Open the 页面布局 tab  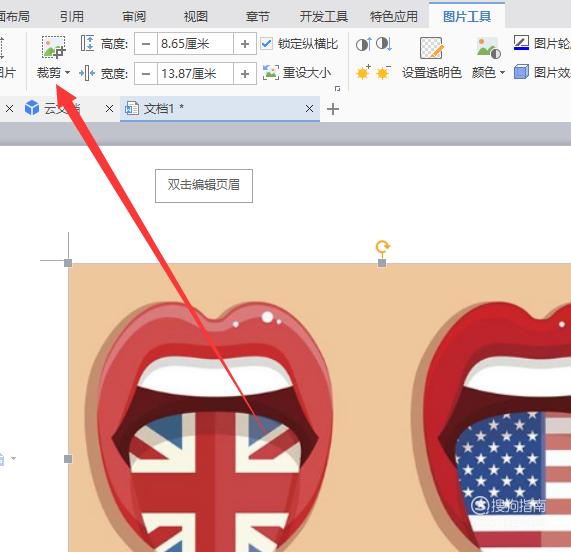point(15,16)
